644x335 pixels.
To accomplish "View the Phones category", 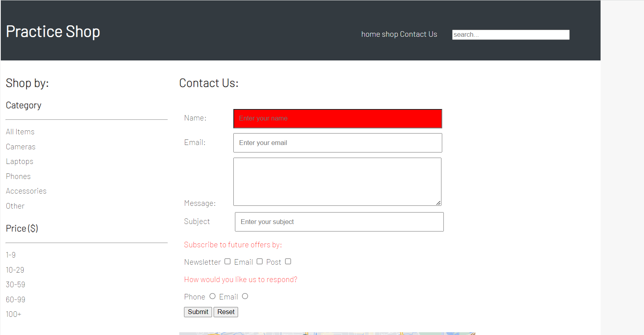I will 18,176.
